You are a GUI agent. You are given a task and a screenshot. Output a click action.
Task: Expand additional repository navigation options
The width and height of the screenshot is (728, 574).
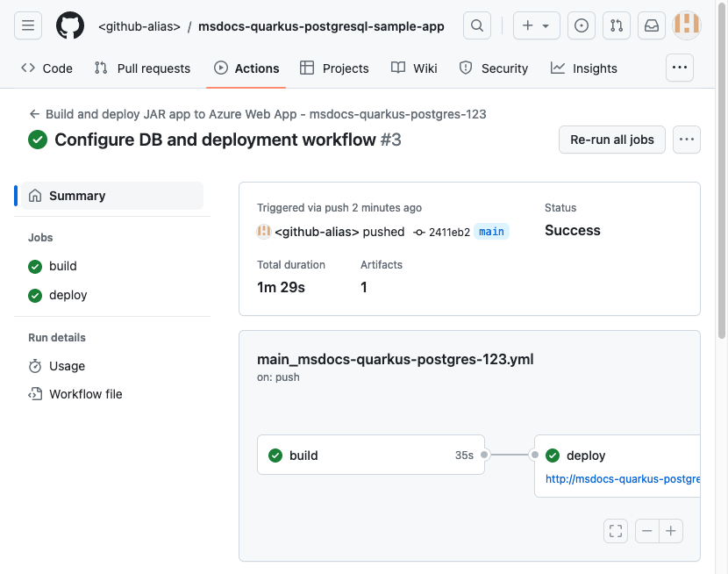click(680, 68)
